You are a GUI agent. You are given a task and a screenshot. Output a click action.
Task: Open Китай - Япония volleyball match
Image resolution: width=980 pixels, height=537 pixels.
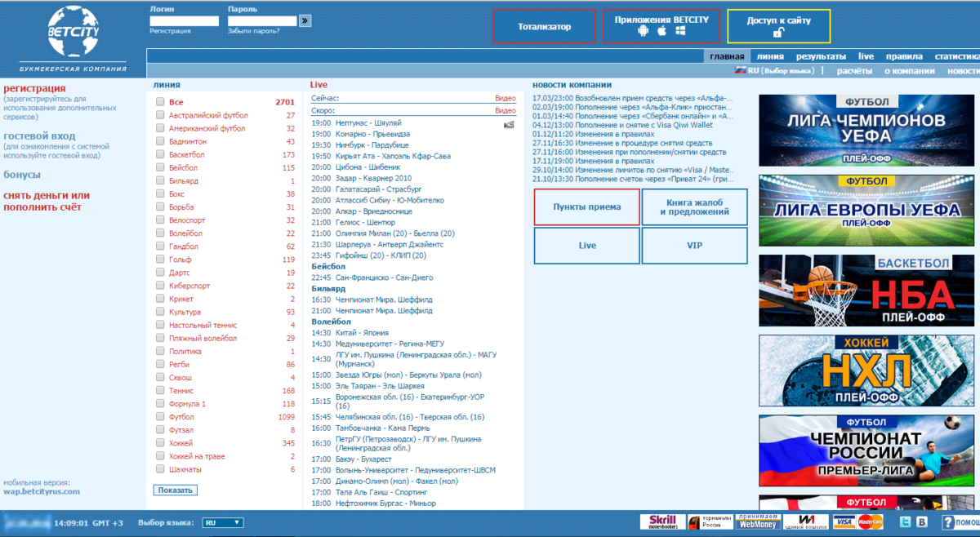point(362,333)
